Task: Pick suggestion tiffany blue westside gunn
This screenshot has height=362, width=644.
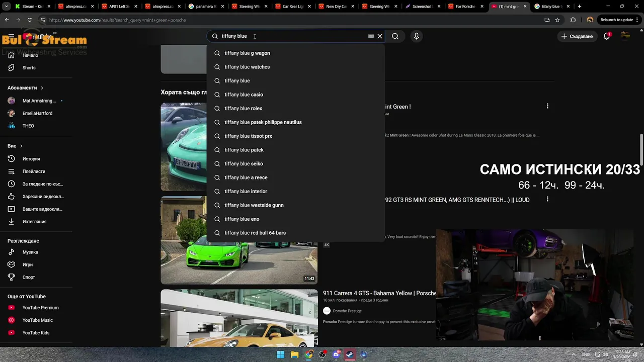Action: 296,205
